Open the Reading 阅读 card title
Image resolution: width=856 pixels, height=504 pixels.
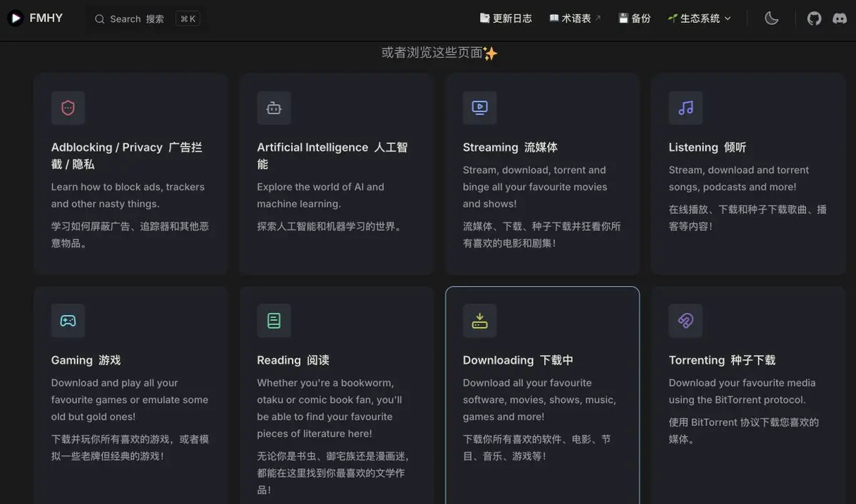293,360
